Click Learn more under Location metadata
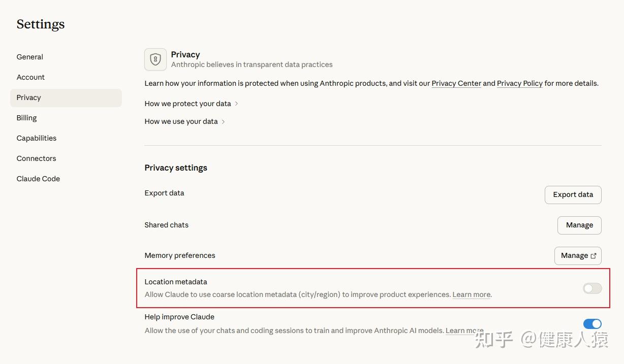The height and width of the screenshot is (364, 624). pos(471,294)
